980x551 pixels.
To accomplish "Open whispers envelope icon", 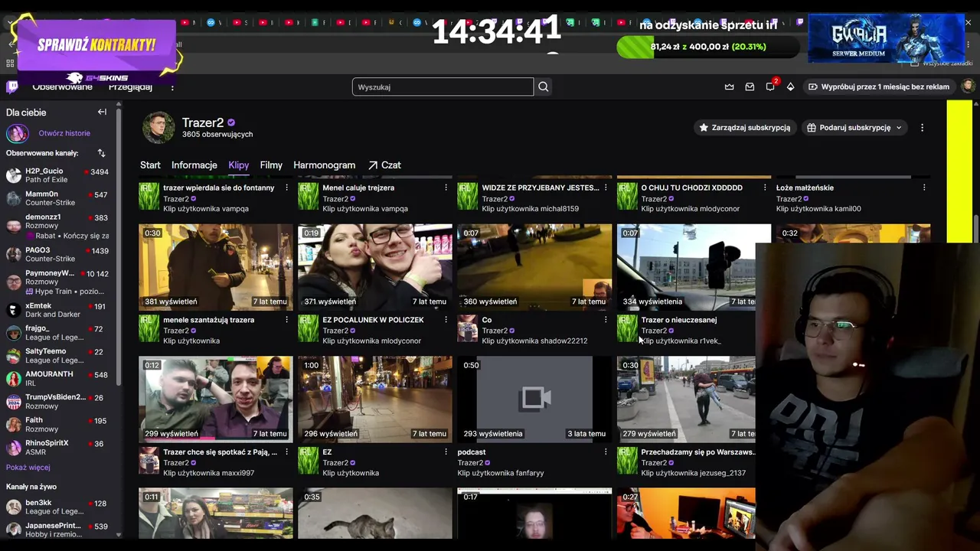I will tap(750, 86).
